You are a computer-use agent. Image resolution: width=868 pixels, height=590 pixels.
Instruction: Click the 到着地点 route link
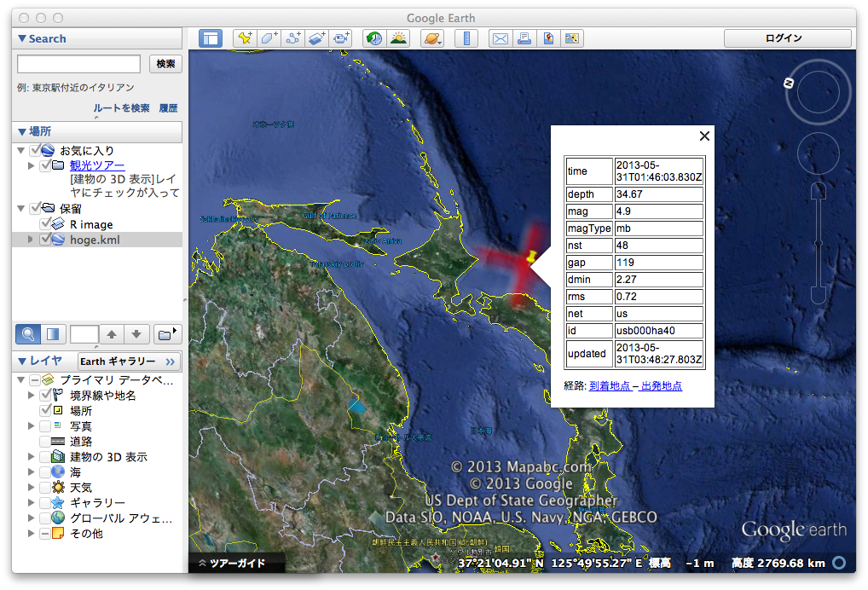tap(610, 385)
